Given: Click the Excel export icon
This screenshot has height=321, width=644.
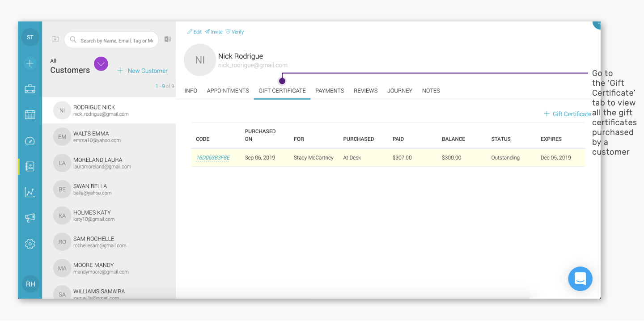Looking at the screenshot, I should coord(168,39).
